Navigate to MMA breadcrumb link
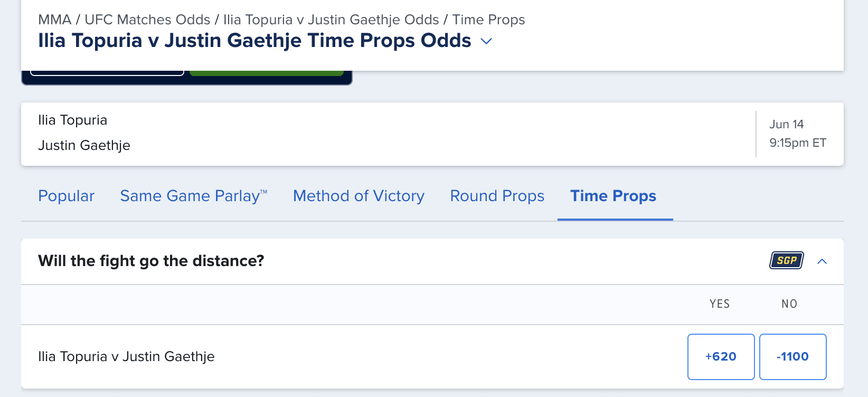The width and height of the screenshot is (868, 397). coord(54,20)
